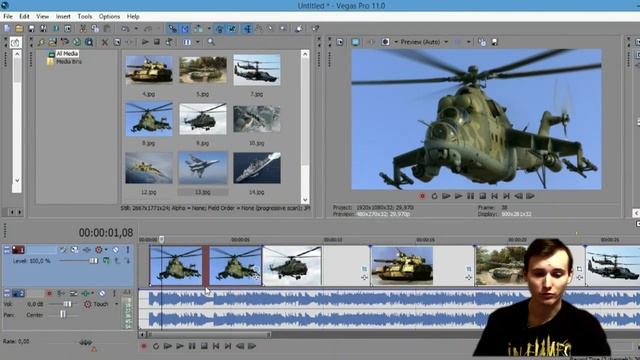640x360 pixels.
Task: Open the Insert menu
Action: pyautogui.click(x=63, y=16)
